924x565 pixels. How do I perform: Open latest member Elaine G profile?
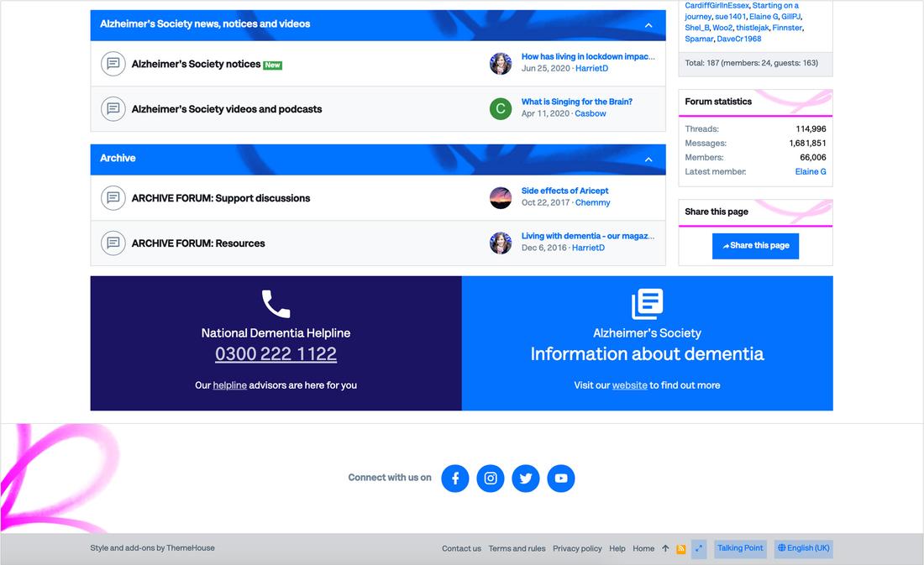[x=811, y=171]
